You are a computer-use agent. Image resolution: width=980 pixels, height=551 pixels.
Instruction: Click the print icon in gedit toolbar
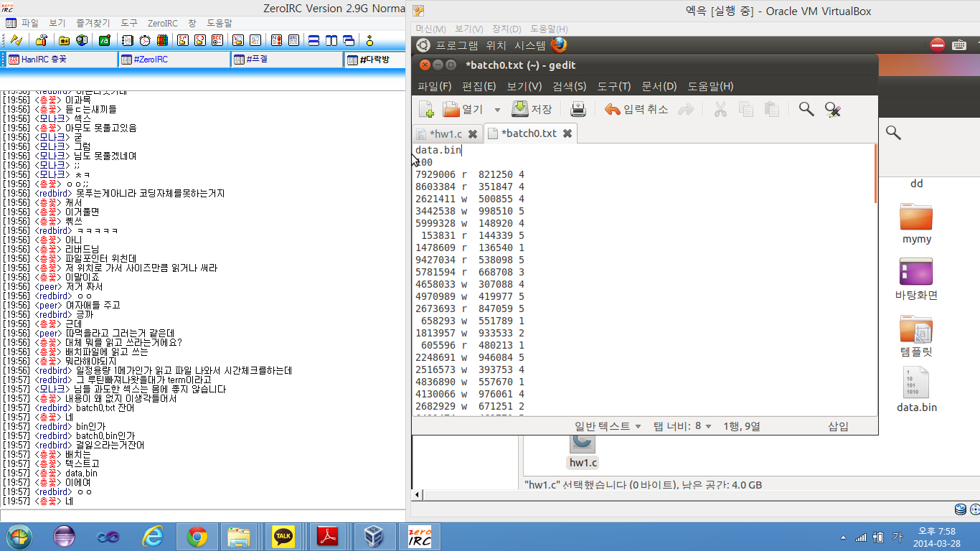click(x=578, y=109)
